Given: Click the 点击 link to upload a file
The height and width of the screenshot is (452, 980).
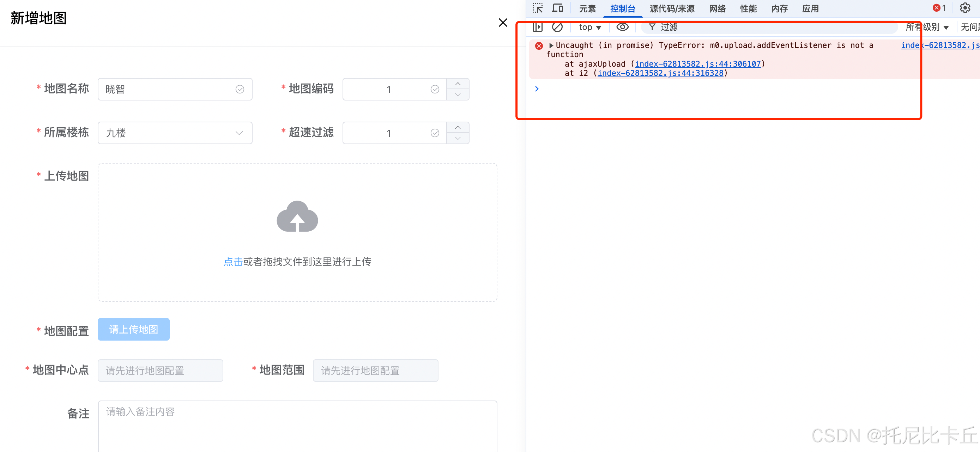Looking at the screenshot, I should click(x=232, y=262).
